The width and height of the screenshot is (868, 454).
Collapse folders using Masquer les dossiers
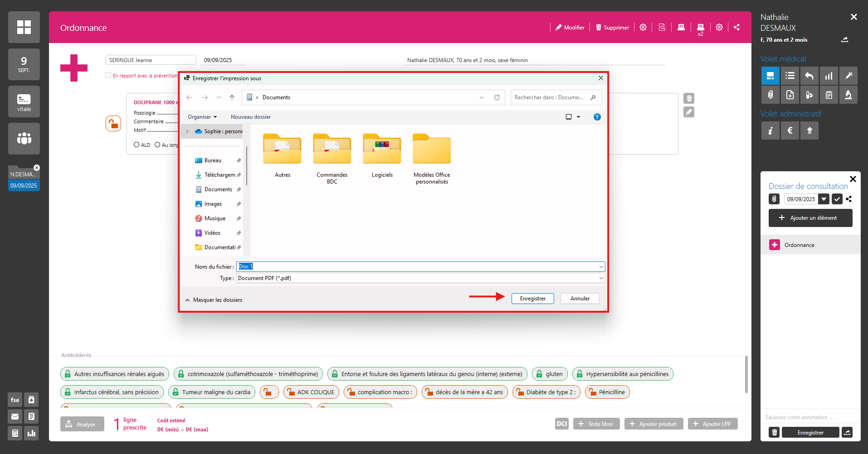(213, 300)
